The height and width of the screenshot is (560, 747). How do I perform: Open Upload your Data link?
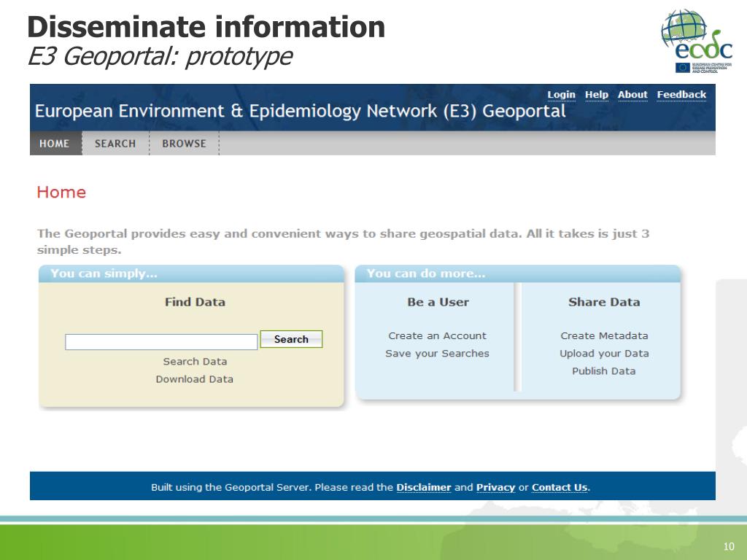[x=604, y=354]
